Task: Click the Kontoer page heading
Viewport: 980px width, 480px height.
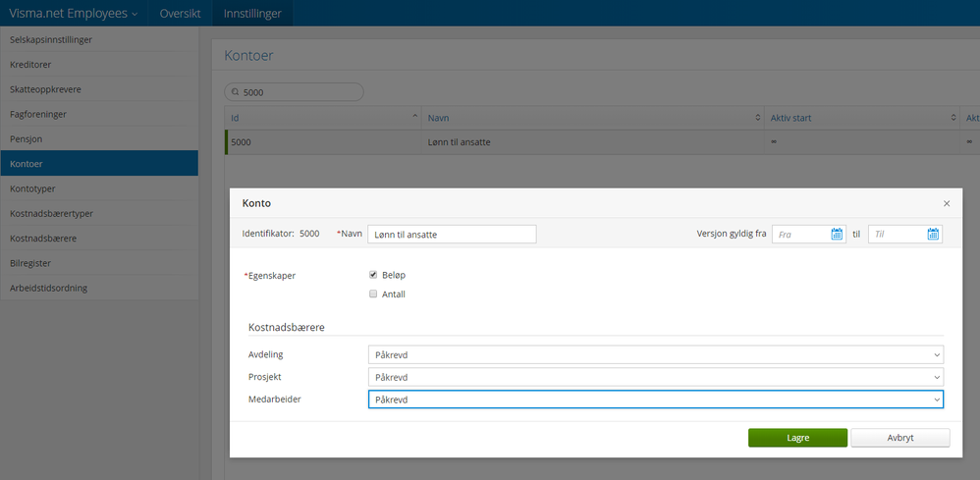Action: [x=248, y=56]
